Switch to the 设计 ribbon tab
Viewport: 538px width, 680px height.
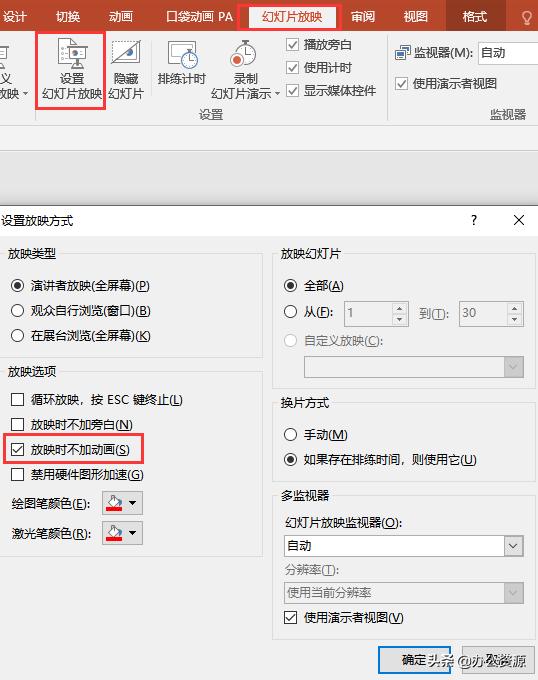click(15, 17)
